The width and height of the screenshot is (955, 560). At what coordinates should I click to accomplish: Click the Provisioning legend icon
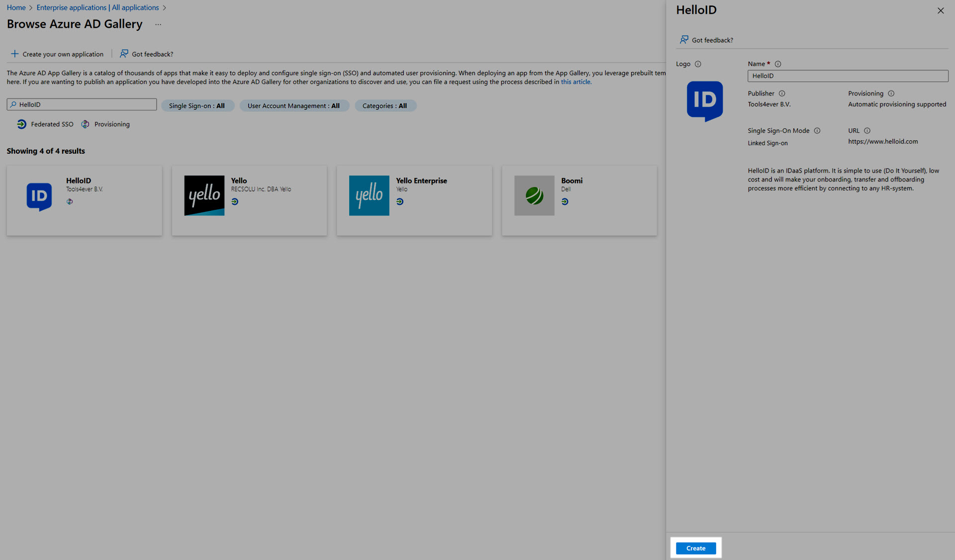[86, 124]
